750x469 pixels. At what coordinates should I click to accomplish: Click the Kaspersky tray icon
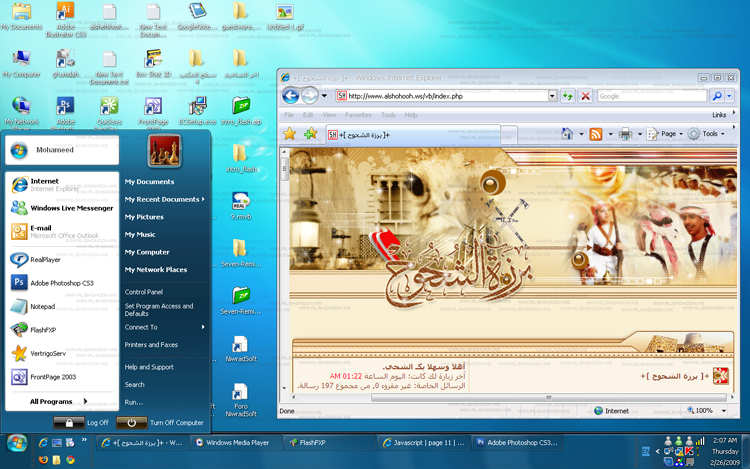689,451
